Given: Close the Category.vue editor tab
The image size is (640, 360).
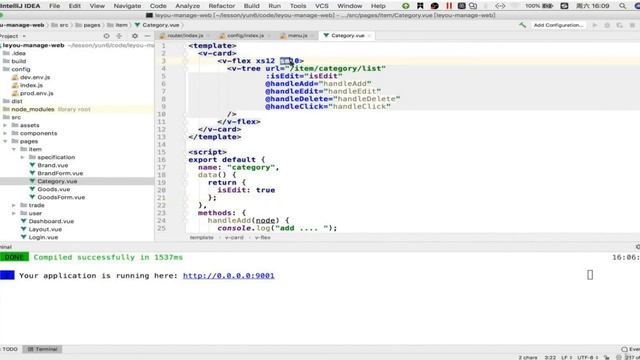Looking at the screenshot, I should click(369, 36).
